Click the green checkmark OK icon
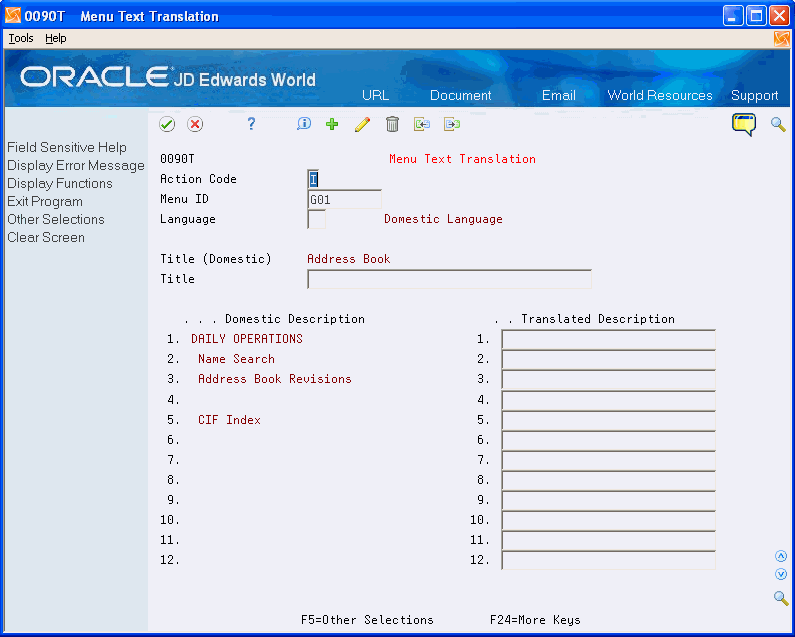This screenshot has width=795, height=637. [x=167, y=124]
